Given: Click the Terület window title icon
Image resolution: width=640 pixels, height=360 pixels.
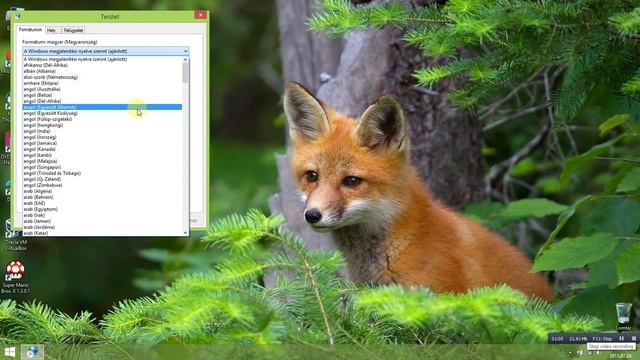Looking at the screenshot, I should [18, 16].
